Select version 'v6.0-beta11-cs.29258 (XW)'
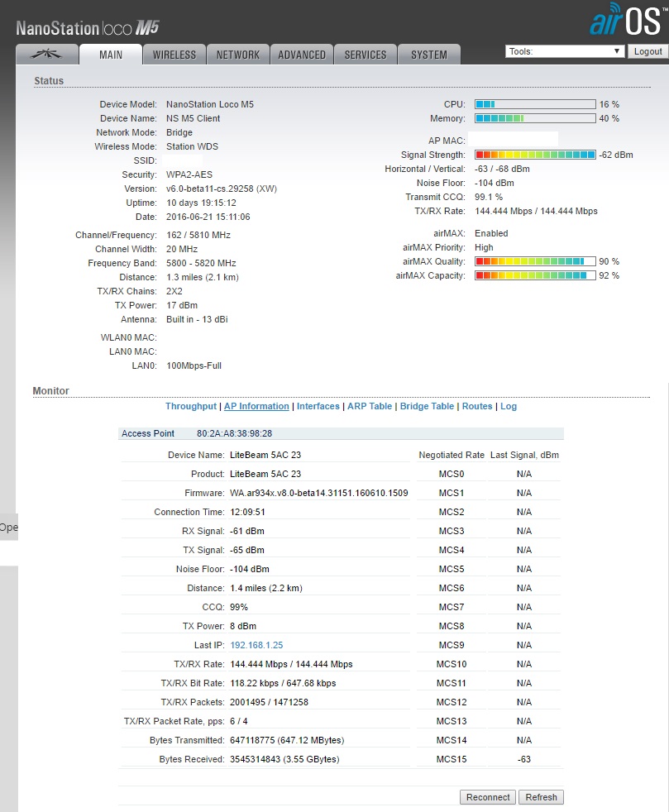 (222, 189)
